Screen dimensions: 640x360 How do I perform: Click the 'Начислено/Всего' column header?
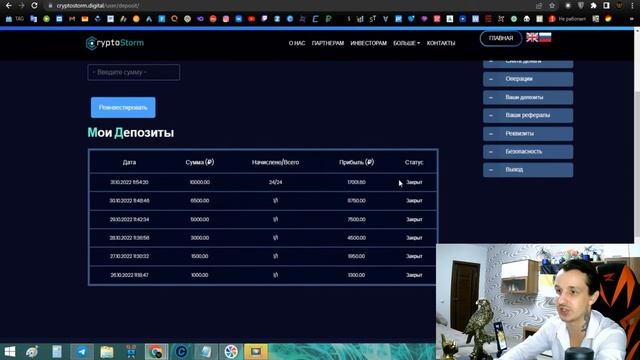(x=275, y=162)
